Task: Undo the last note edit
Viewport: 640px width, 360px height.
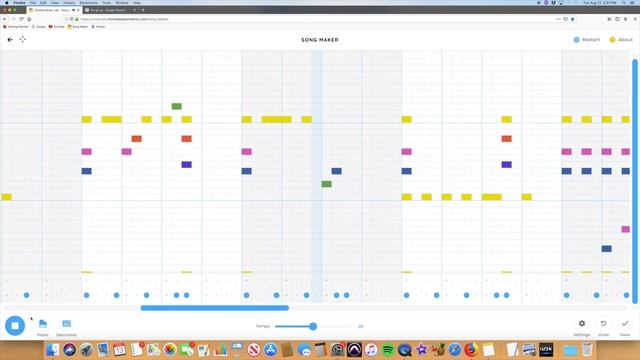Action: tap(603, 323)
